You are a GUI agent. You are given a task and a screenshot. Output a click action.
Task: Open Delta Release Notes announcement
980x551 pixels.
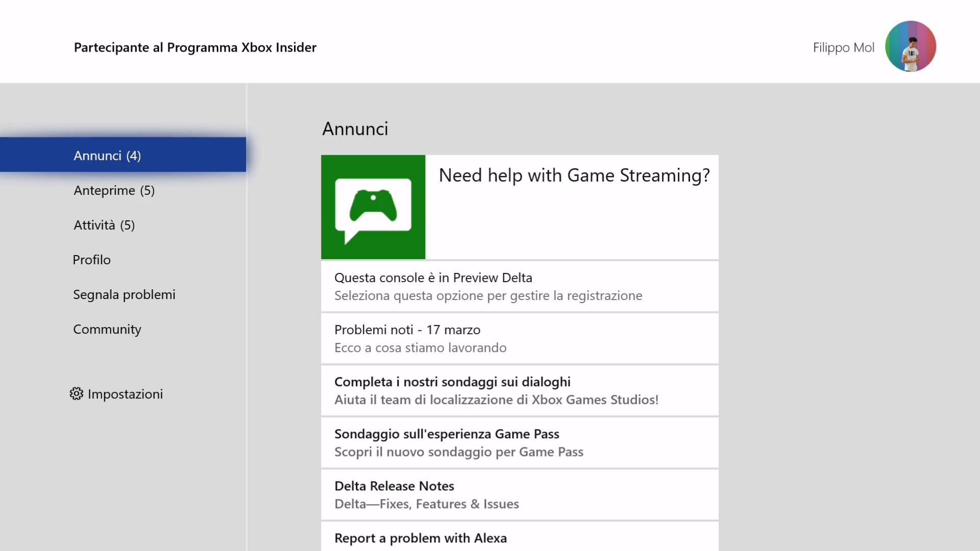[520, 494]
